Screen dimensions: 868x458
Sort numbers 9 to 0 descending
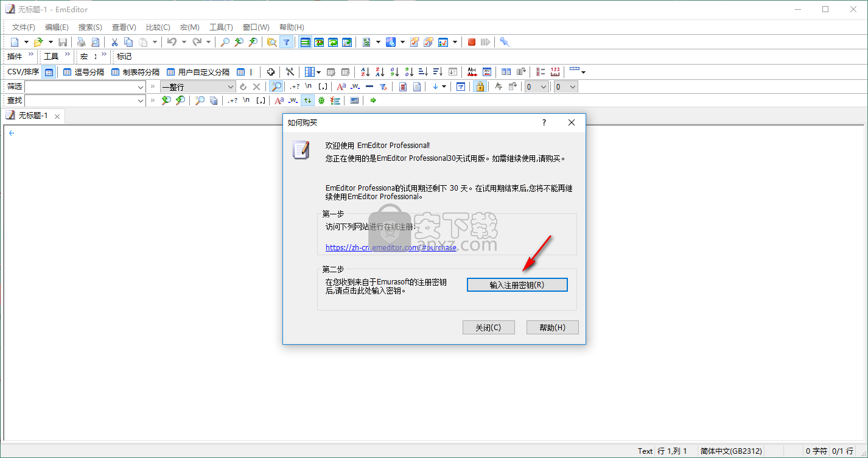pyautogui.click(x=409, y=71)
